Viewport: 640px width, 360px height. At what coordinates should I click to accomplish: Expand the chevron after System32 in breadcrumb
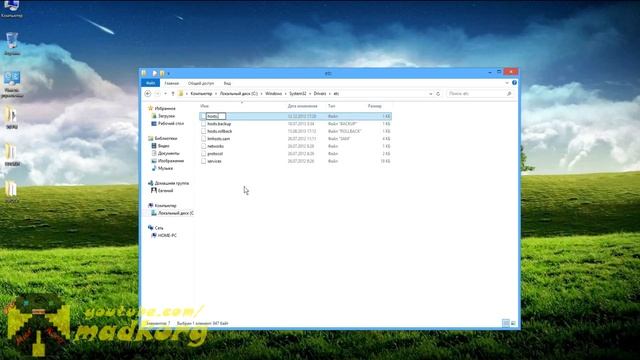[310, 94]
